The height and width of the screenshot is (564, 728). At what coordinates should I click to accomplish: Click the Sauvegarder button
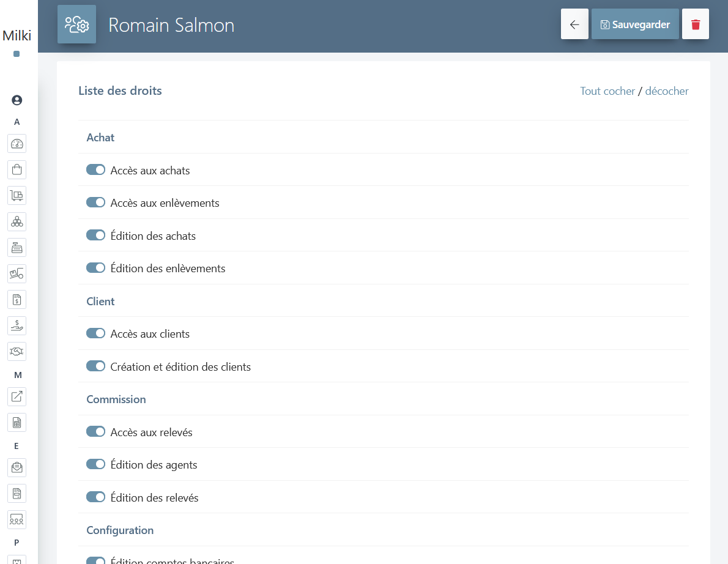click(635, 24)
